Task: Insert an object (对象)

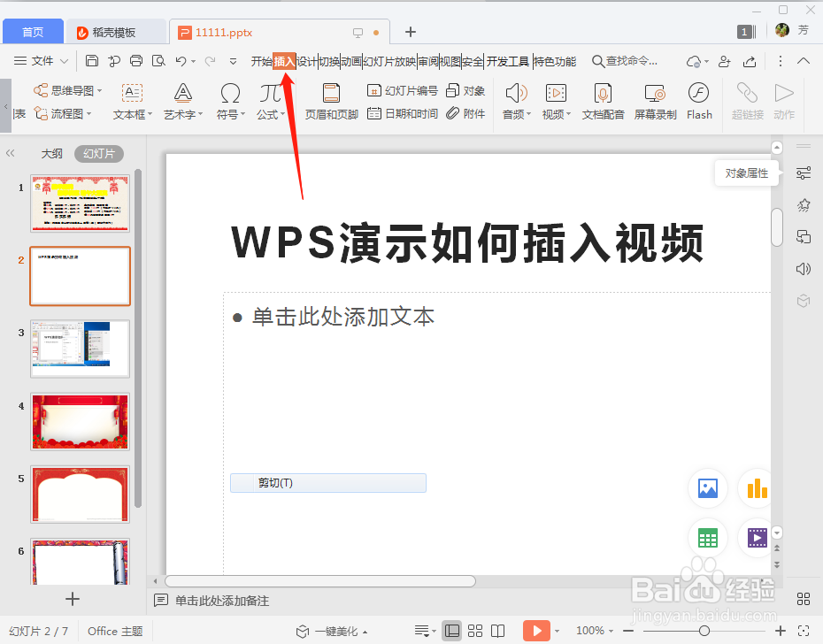Action: pyautogui.click(x=465, y=91)
